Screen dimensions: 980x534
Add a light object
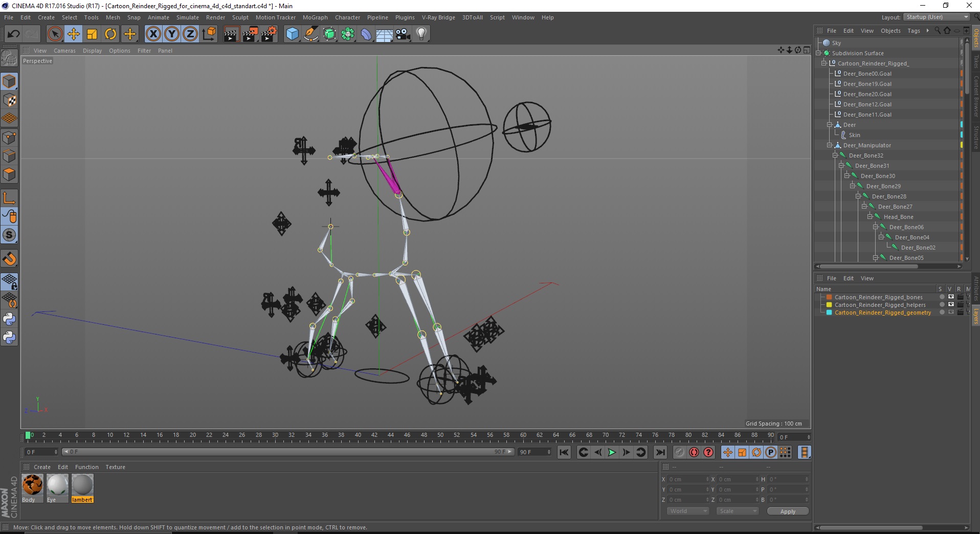click(x=421, y=34)
